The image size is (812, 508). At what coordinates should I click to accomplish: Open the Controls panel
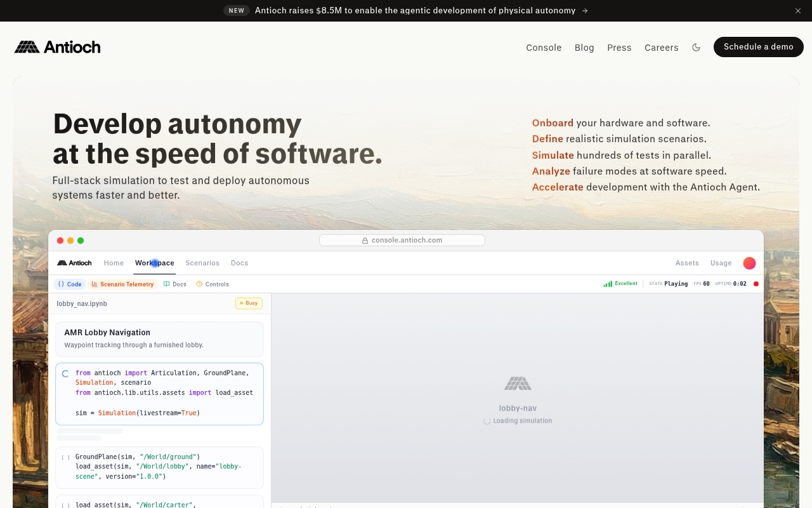[213, 284]
